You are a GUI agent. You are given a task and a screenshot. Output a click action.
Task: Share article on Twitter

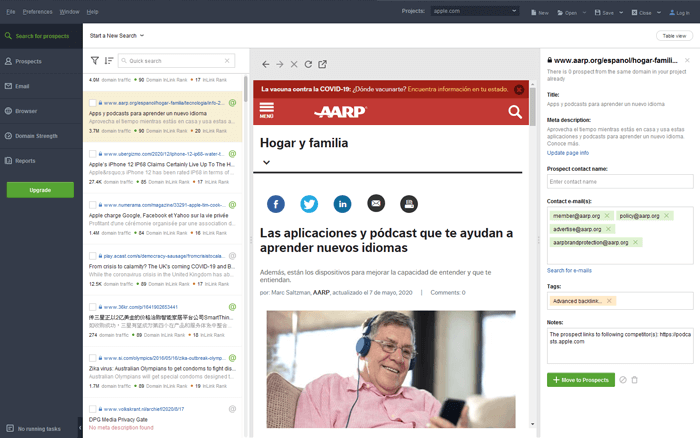point(309,204)
